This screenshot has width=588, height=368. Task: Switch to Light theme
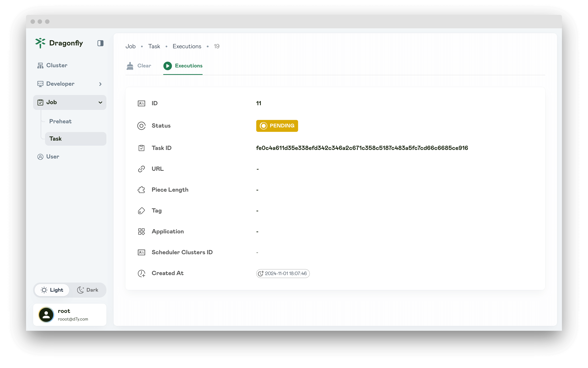52,290
